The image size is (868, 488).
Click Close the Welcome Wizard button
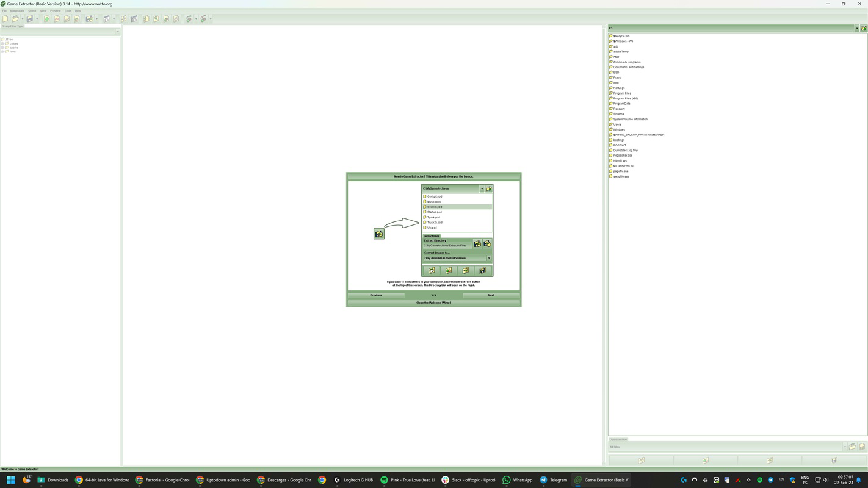[x=433, y=303]
